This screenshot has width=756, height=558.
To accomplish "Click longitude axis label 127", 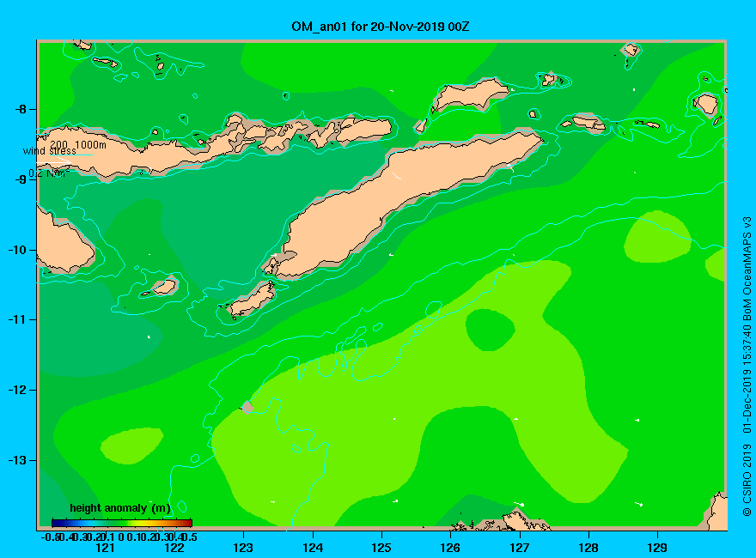I will (519, 548).
